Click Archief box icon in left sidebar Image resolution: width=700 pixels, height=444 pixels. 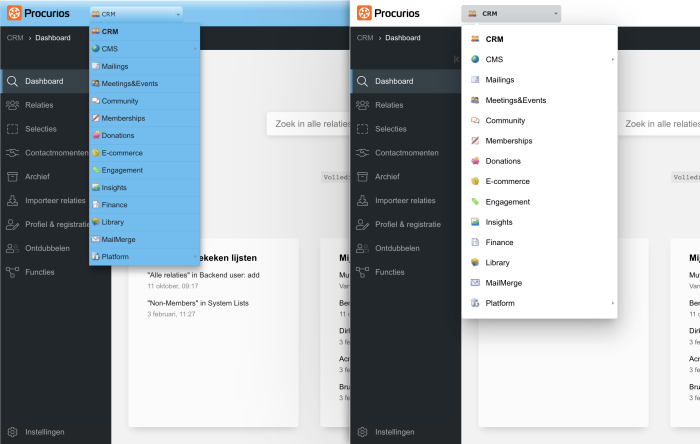click(12, 177)
